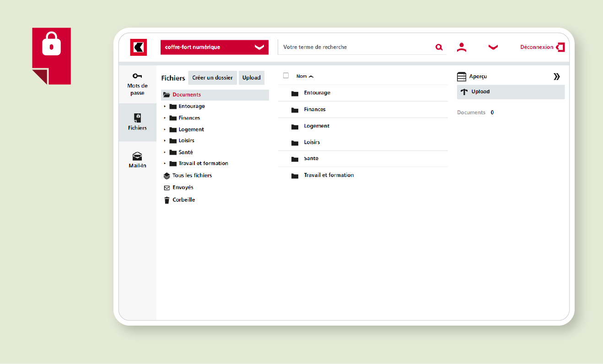Open Mots de passe key icon
603x364 pixels.
click(x=137, y=76)
